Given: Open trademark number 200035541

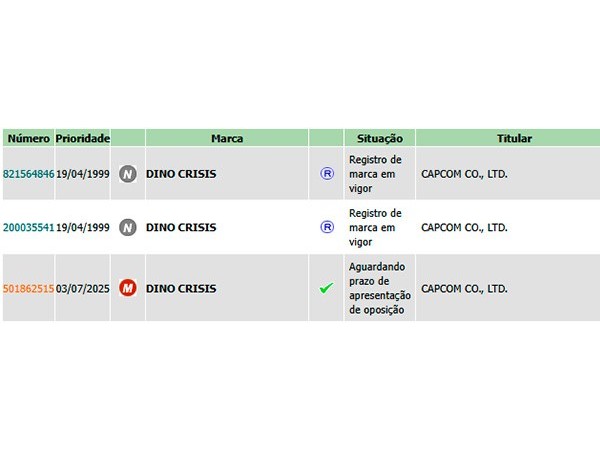Looking at the screenshot, I should (28, 228).
